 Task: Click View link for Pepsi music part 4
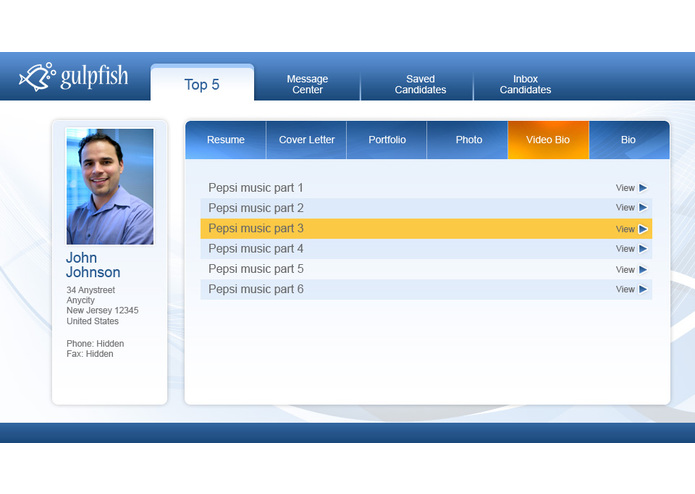point(625,249)
